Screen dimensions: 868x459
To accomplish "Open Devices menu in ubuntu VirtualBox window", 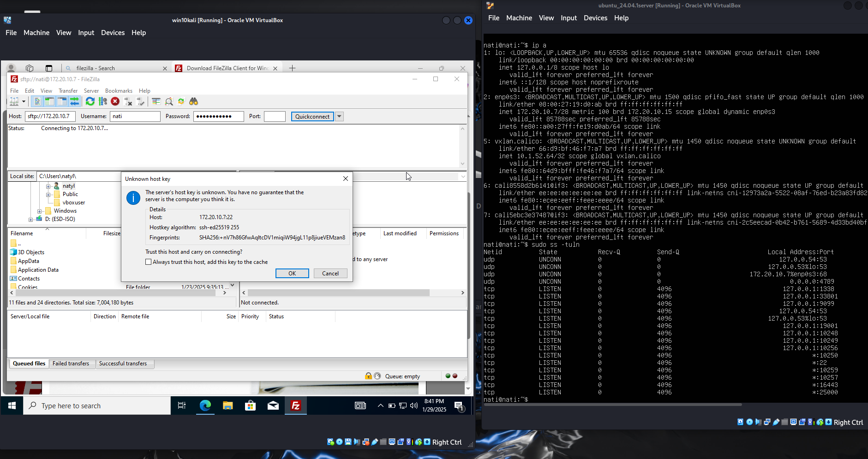I will (x=595, y=18).
